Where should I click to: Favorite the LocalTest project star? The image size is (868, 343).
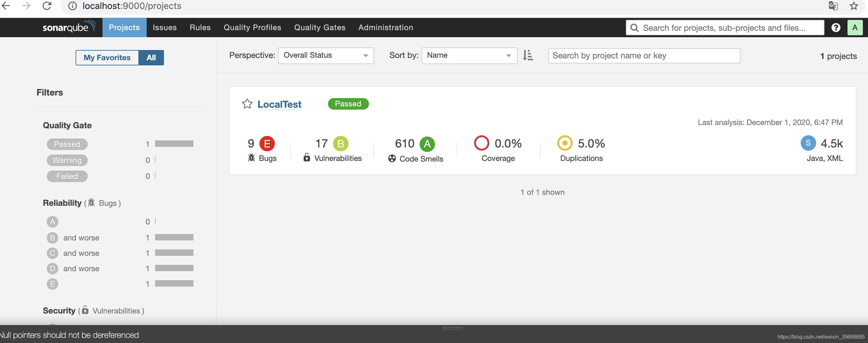point(247,104)
